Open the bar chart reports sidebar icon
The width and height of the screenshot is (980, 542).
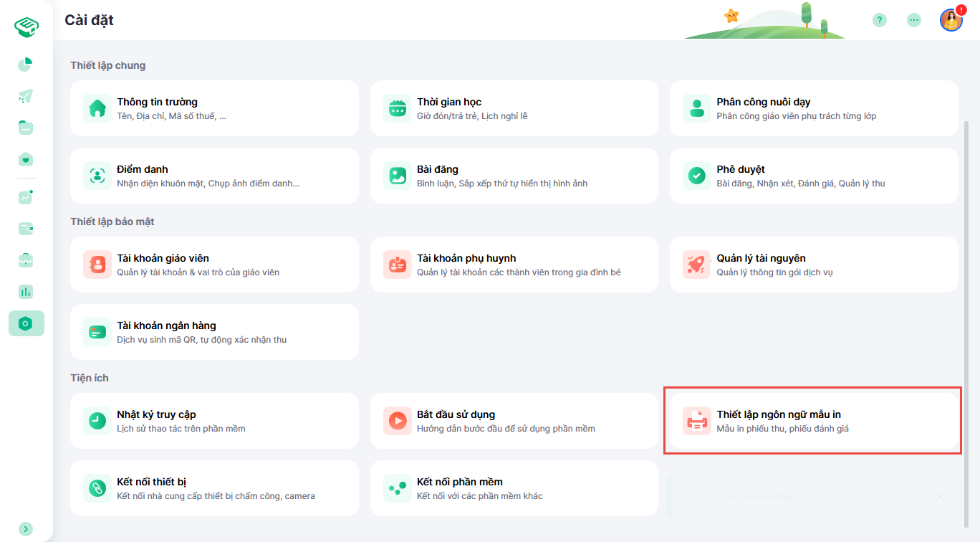26,292
